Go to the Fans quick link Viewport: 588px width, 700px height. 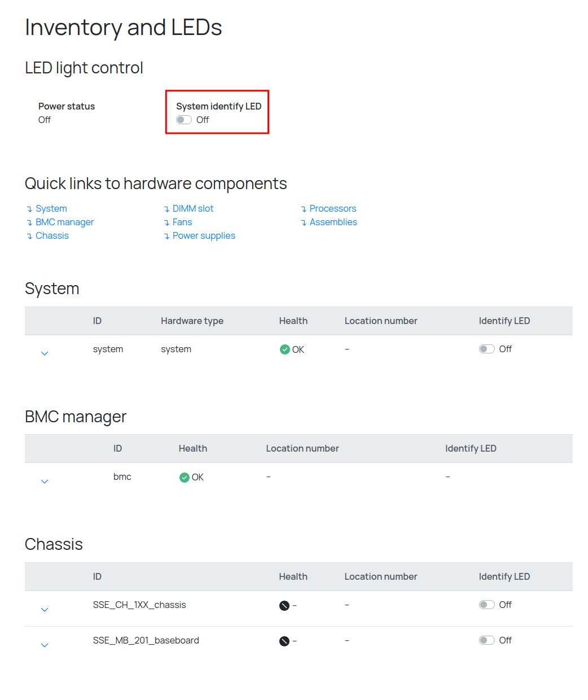[x=182, y=222]
